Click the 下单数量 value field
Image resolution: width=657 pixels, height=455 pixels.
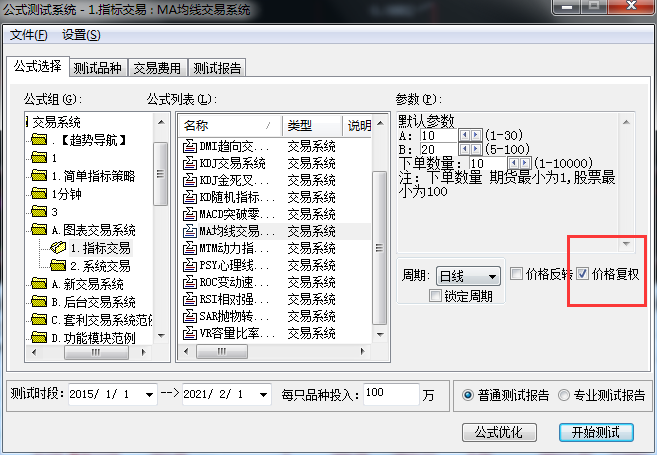488,163
